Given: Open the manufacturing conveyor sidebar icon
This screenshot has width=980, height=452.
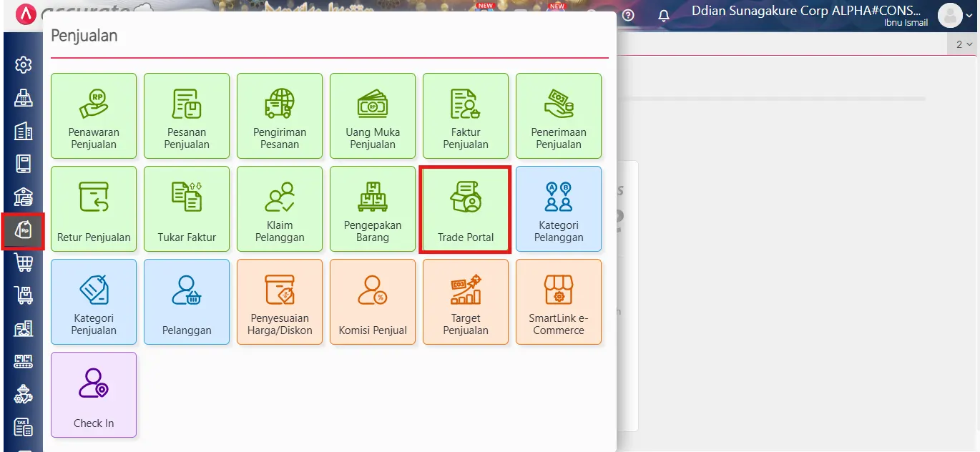Looking at the screenshot, I should pos(23,361).
